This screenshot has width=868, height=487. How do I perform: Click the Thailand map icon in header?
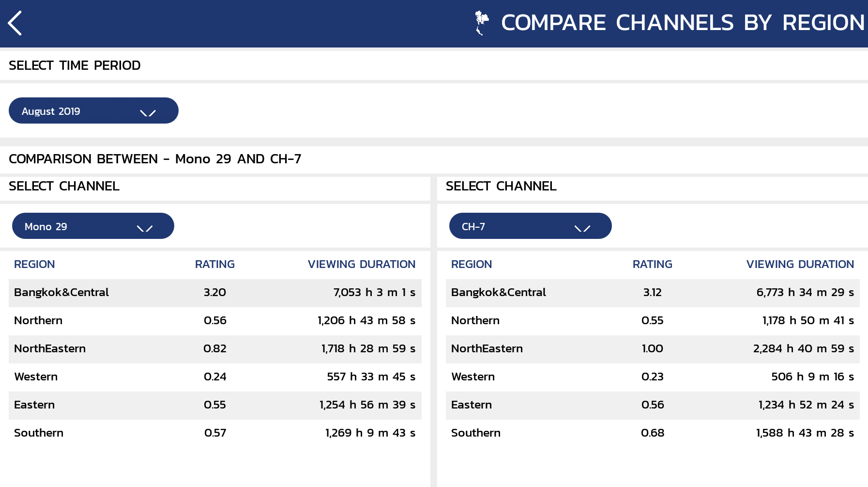tap(481, 23)
